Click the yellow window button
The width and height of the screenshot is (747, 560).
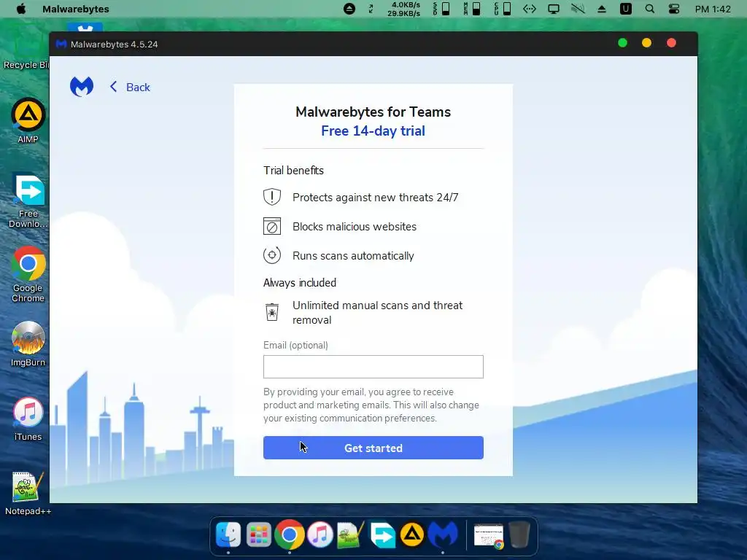point(646,43)
